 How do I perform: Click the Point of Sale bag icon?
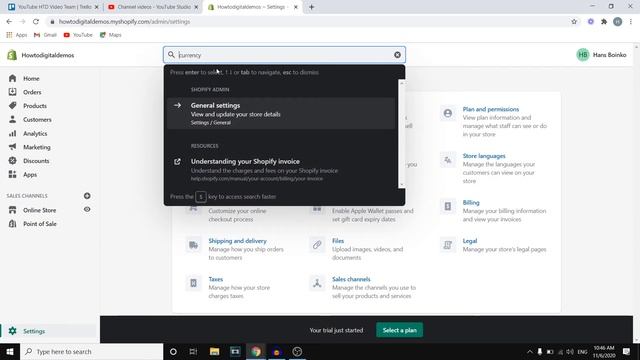[x=13, y=224]
